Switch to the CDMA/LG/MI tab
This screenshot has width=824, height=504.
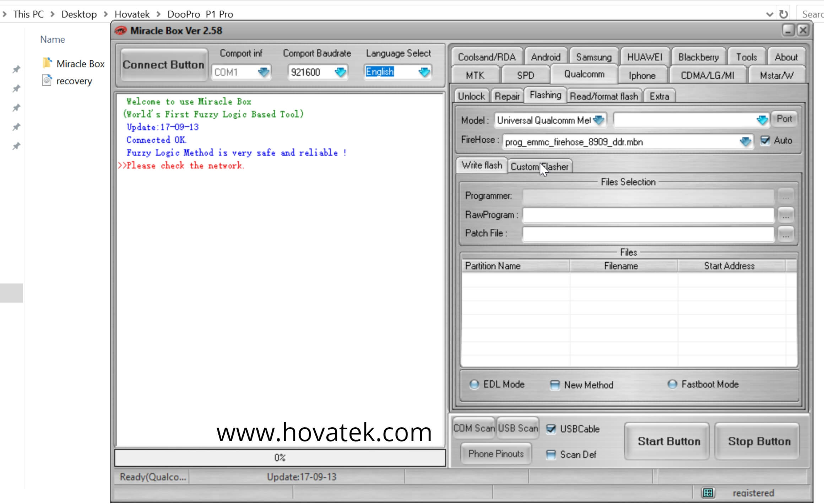tap(708, 75)
